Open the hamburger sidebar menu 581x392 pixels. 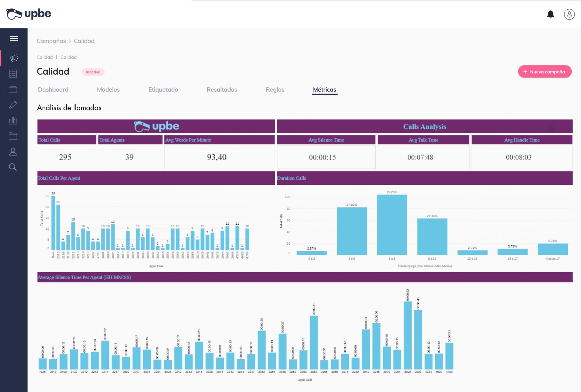[14, 39]
